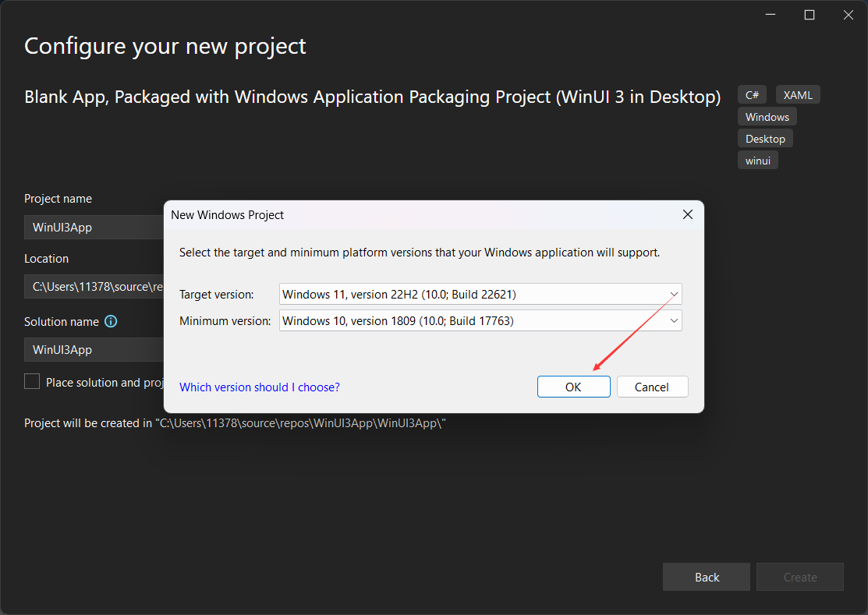This screenshot has height=615, width=868.
Task: Open the Which version should I choose link
Action: 260,386
